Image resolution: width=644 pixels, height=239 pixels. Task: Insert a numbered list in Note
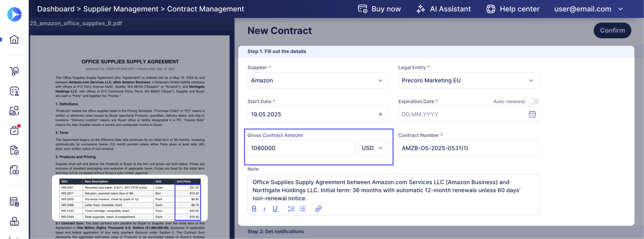tap(291, 209)
